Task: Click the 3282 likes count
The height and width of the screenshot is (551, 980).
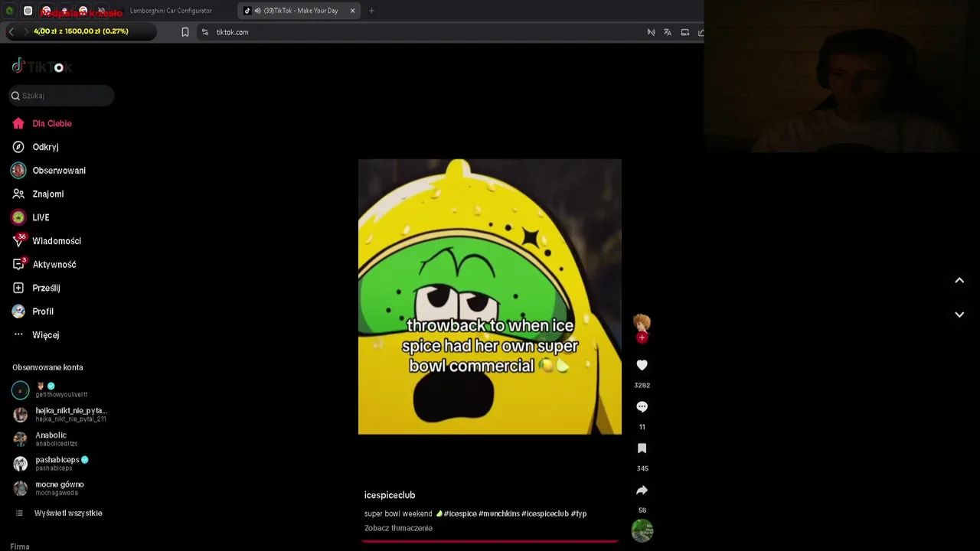Action: point(642,385)
